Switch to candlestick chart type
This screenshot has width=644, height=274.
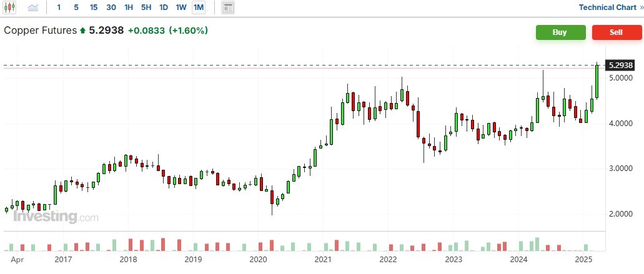[x=11, y=7]
